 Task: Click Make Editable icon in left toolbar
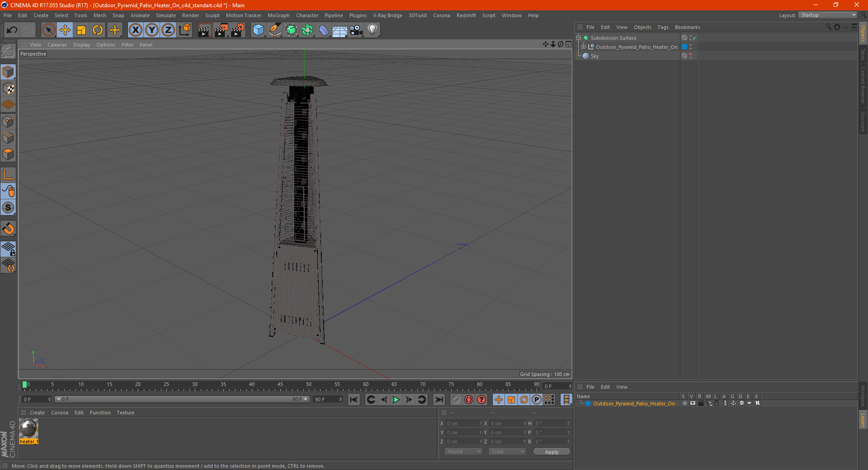pos(8,52)
